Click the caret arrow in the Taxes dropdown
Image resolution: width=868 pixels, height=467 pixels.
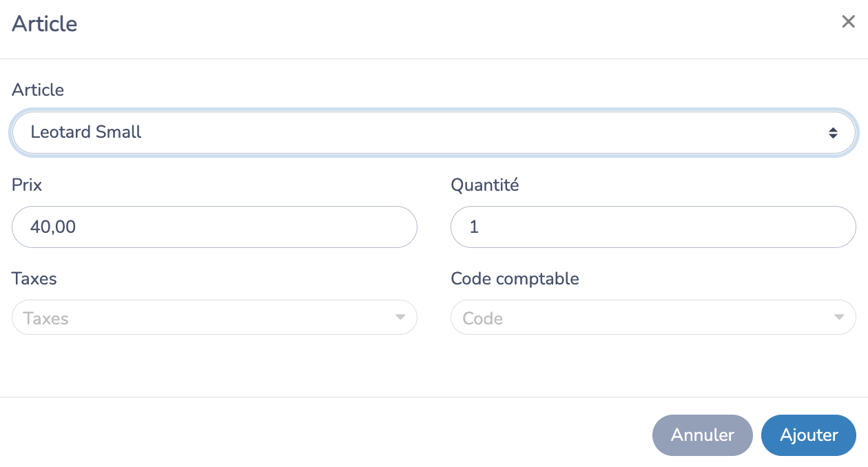(400, 318)
